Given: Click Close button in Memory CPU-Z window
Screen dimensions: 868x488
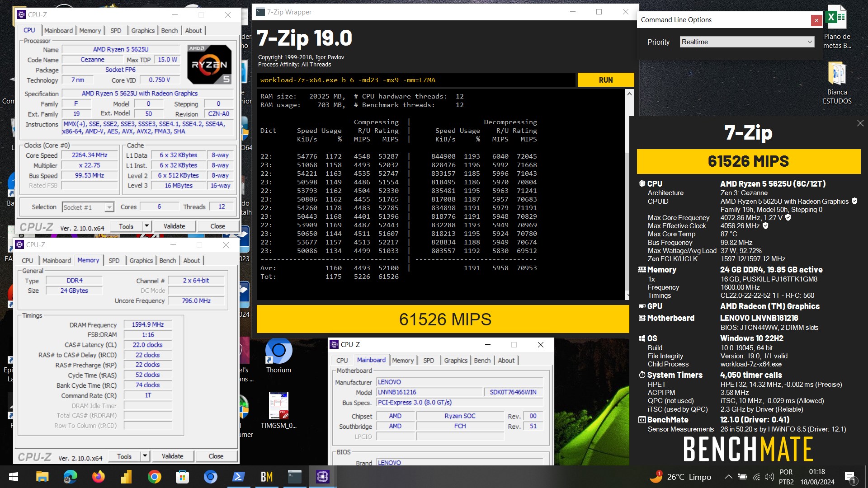Looking at the screenshot, I should pyautogui.click(x=216, y=456).
